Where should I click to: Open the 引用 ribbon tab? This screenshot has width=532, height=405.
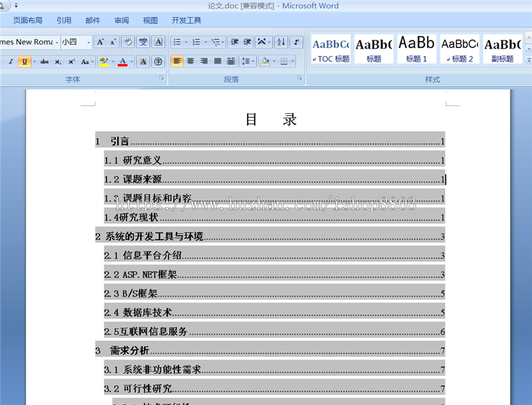point(64,20)
